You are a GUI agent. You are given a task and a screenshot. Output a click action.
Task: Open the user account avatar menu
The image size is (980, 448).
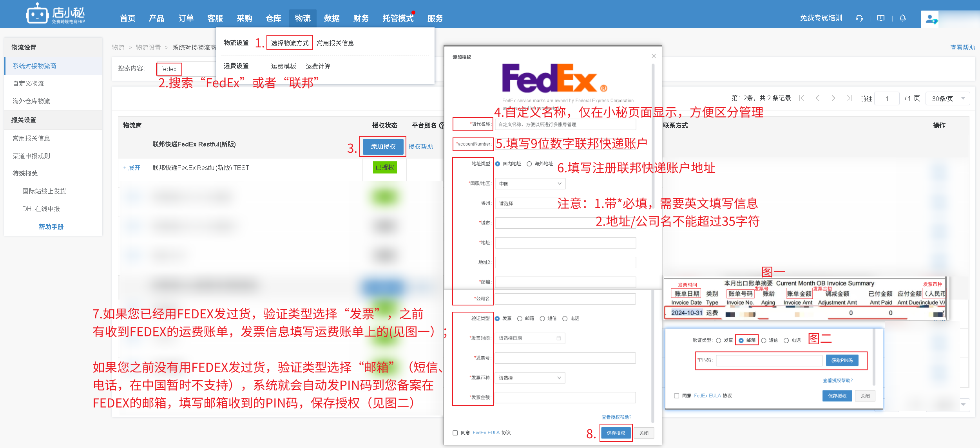pos(930,18)
